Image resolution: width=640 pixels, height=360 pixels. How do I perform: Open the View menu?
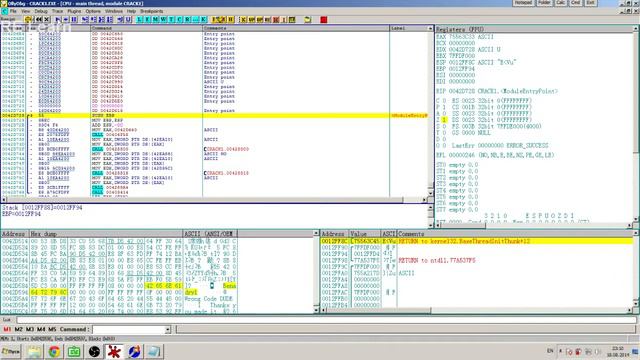(x=26, y=11)
